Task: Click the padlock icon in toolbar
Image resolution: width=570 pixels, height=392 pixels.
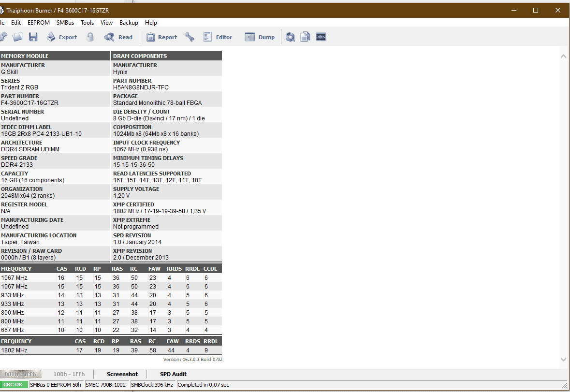Action: (x=90, y=37)
